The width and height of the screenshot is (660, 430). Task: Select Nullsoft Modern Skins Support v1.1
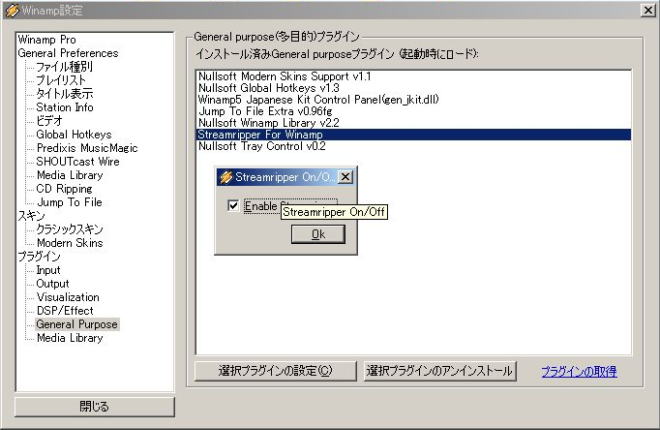point(414,76)
